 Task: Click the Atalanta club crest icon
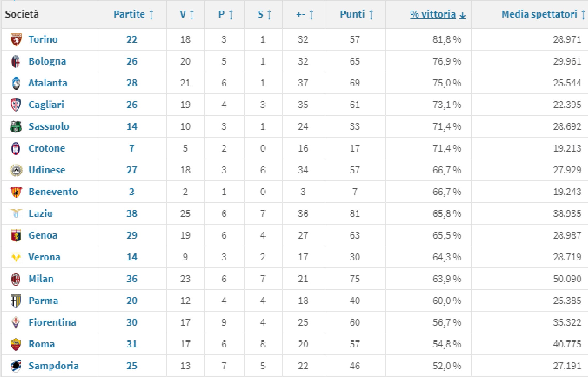(16, 83)
